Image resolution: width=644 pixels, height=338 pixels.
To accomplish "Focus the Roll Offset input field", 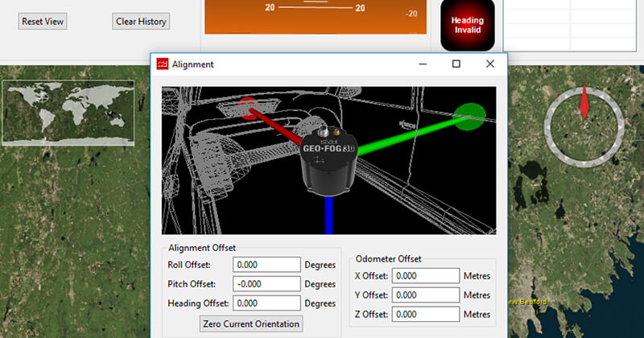I will click(x=266, y=264).
